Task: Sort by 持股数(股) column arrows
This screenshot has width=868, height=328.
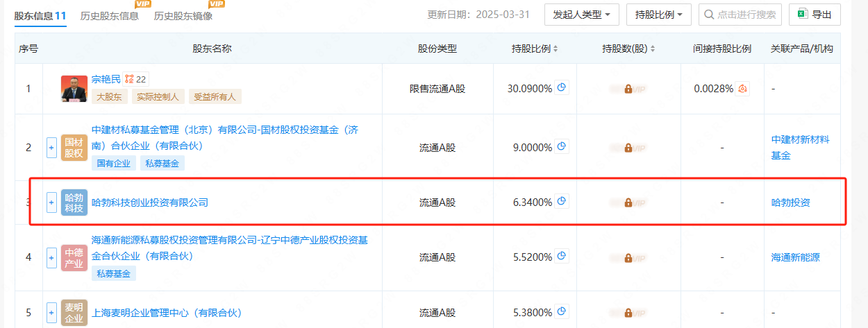Action: tap(653, 49)
